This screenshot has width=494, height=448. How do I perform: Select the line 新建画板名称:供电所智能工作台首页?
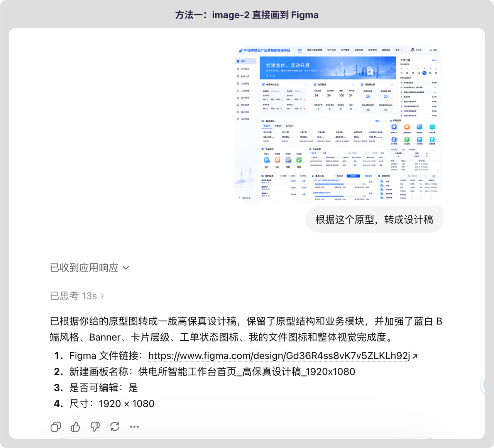tap(212, 372)
